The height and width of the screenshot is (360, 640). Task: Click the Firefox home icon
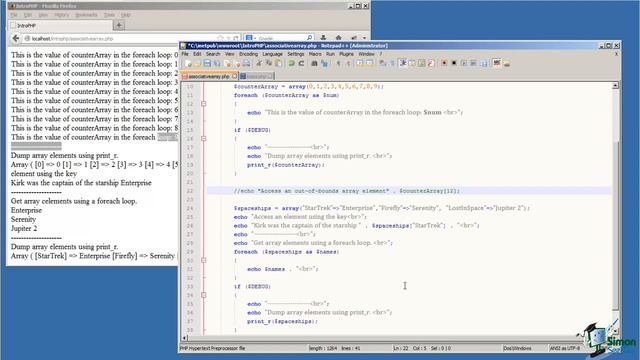pos(338,38)
